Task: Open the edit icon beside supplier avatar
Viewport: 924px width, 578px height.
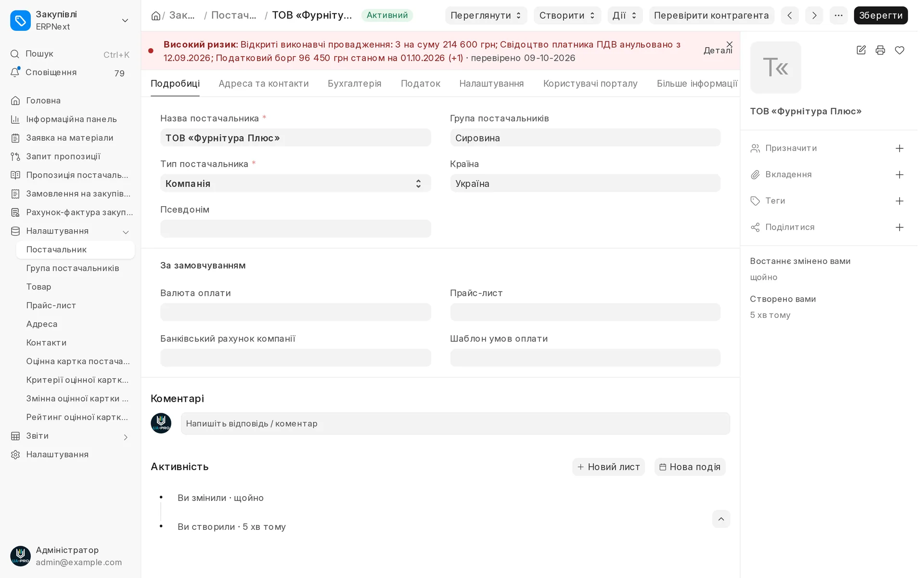Action: (x=861, y=50)
